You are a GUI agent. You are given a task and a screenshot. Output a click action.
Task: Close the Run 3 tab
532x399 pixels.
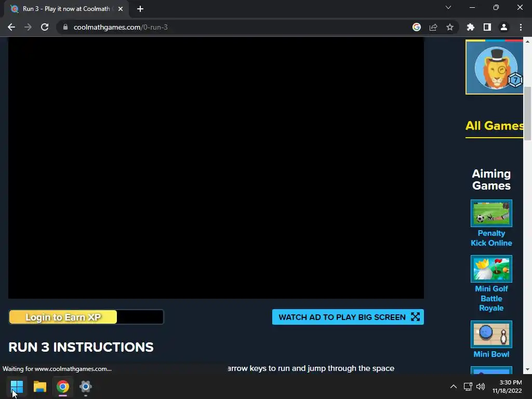click(121, 9)
